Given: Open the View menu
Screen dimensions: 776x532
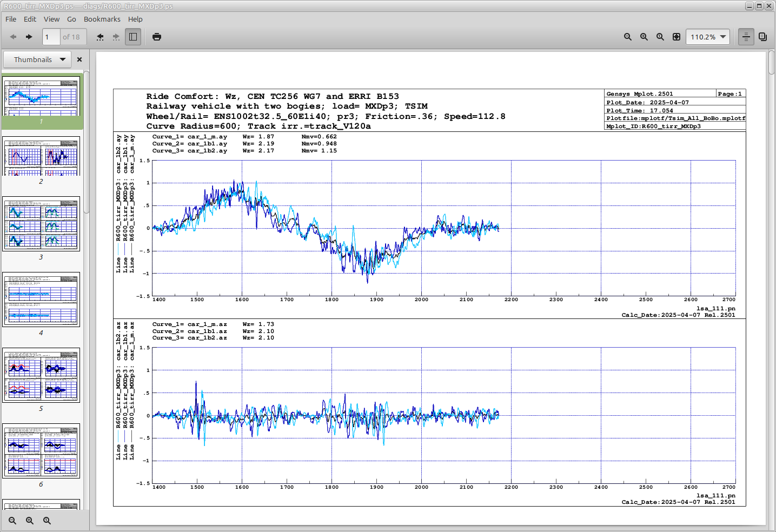Looking at the screenshot, I should [51, 19].
